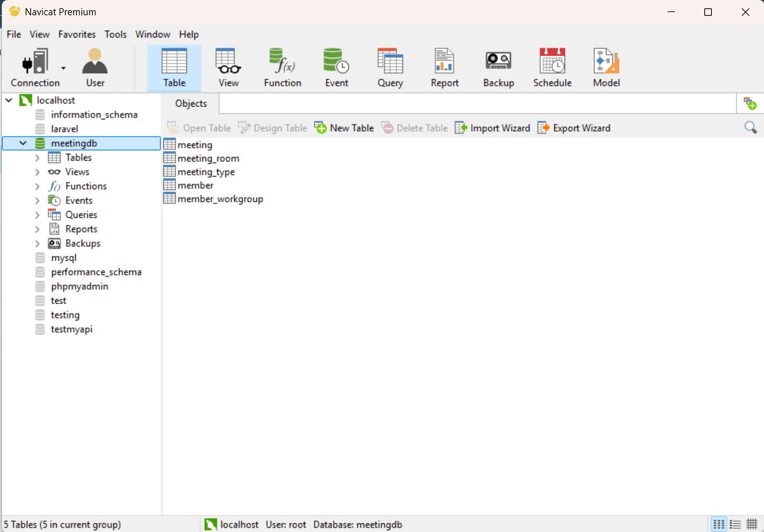764x532 pixels.
Task: Switch to the Objects tab
Action: coord(191,104)
